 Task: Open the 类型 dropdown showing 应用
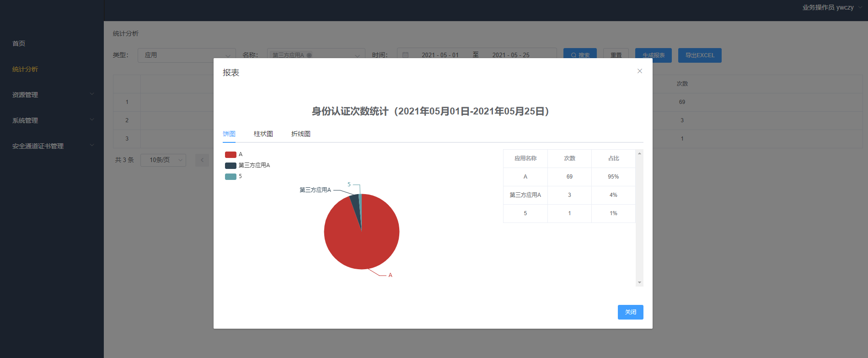[187, 55]
